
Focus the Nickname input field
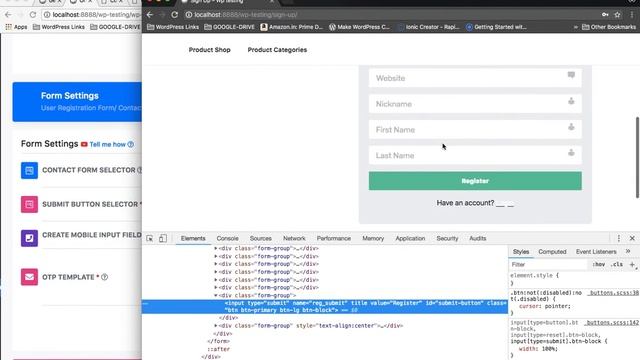[x=475, y=104]
